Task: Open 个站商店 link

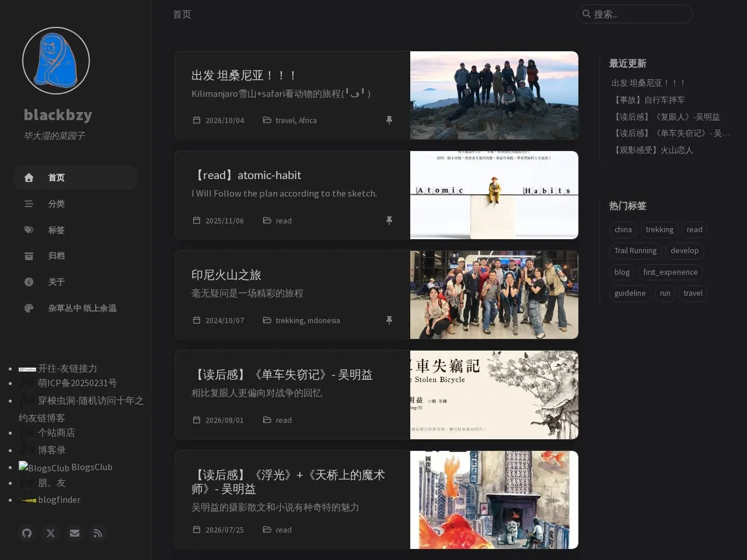Action: [x=57, y=433]
